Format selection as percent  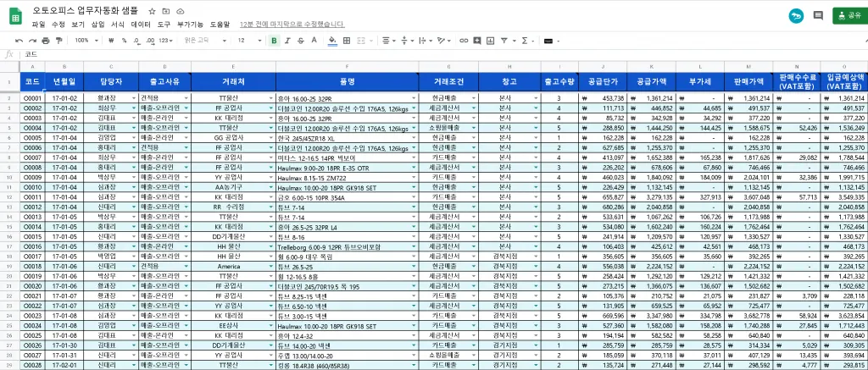(124, 41)
